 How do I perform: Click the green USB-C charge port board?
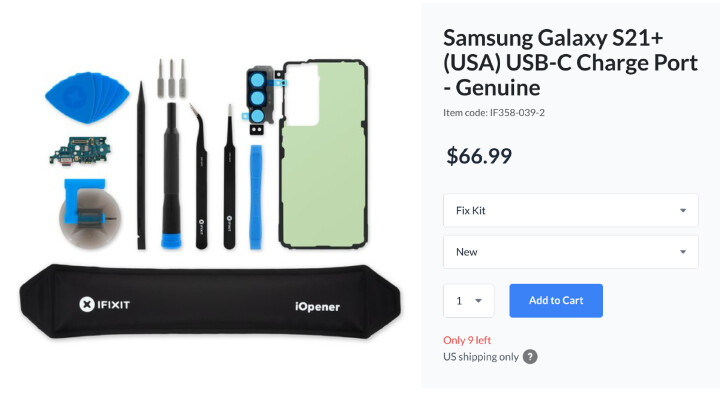point(80,150)
